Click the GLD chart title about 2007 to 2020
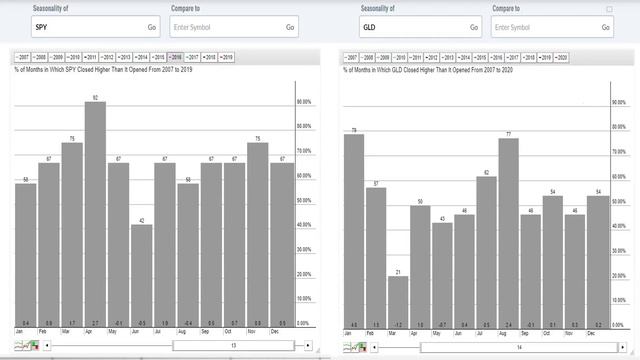This screenshot has width=640, height=360. [x=428, y=70]
